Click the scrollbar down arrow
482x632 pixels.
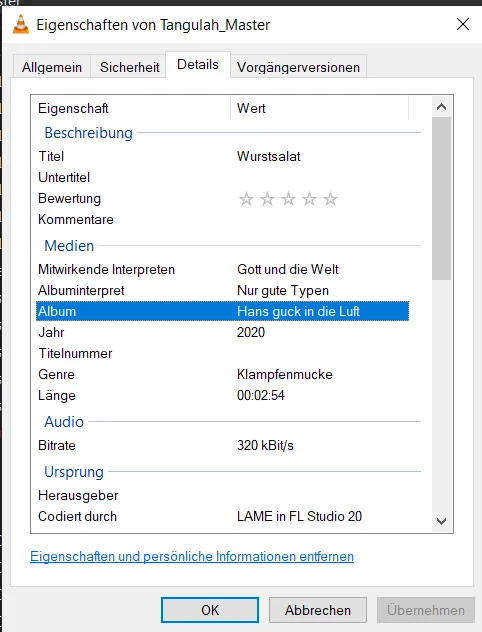point(441,521)
